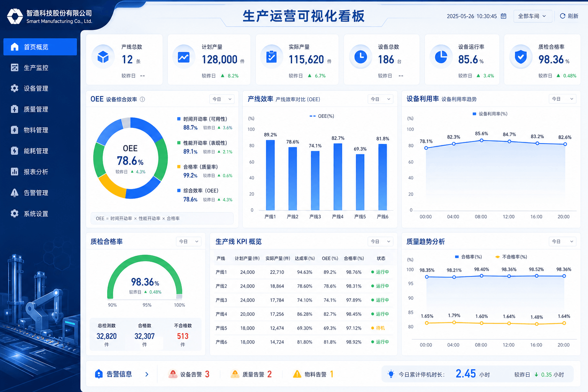Click the 产线4 row in KPI table
This screenshot has height=392, width=588.
point(303,314)
